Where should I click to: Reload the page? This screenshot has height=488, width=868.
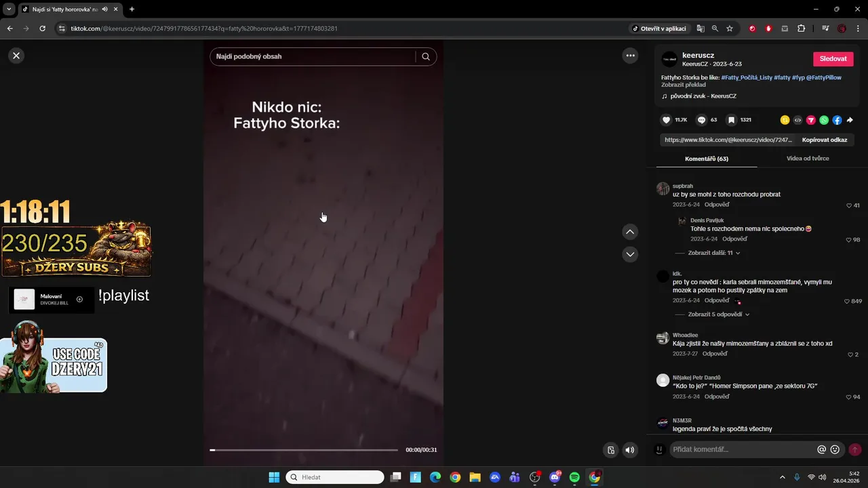(42, 28)
